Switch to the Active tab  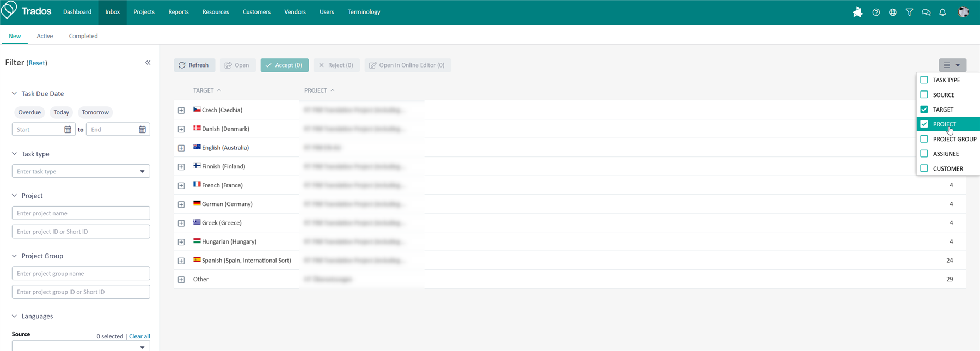(45, 36)
